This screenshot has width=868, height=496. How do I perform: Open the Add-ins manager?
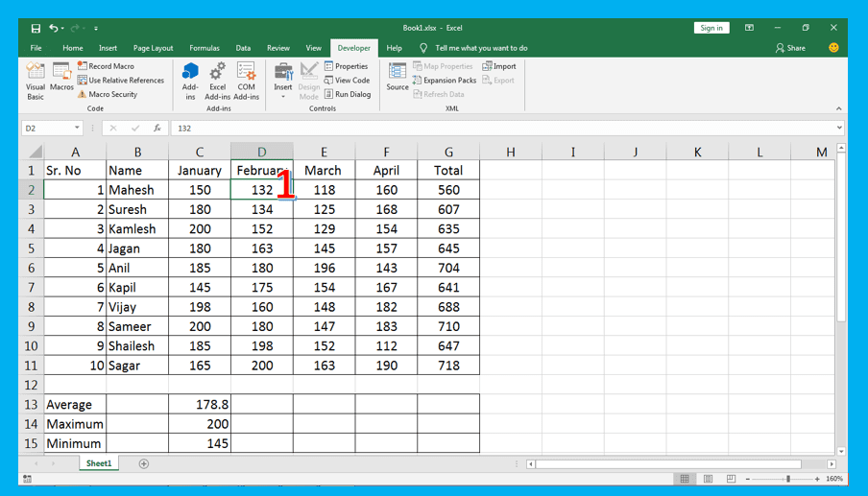190,81
